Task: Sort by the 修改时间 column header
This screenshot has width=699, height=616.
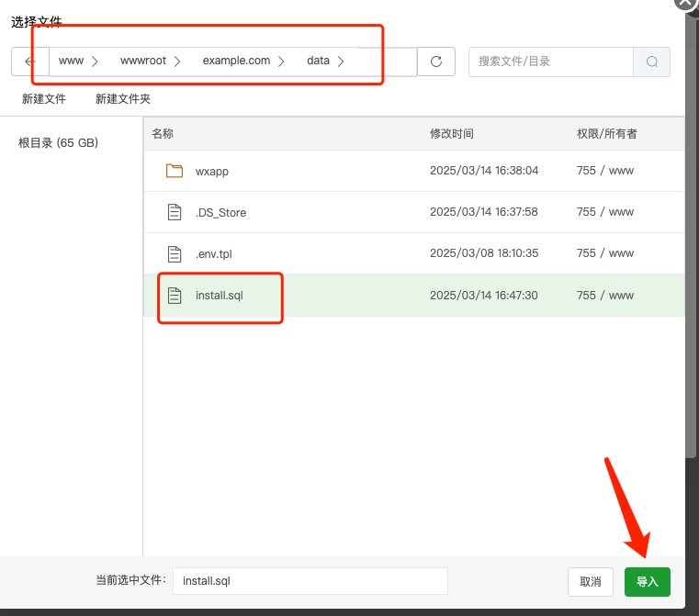Action: coord(452,134)
